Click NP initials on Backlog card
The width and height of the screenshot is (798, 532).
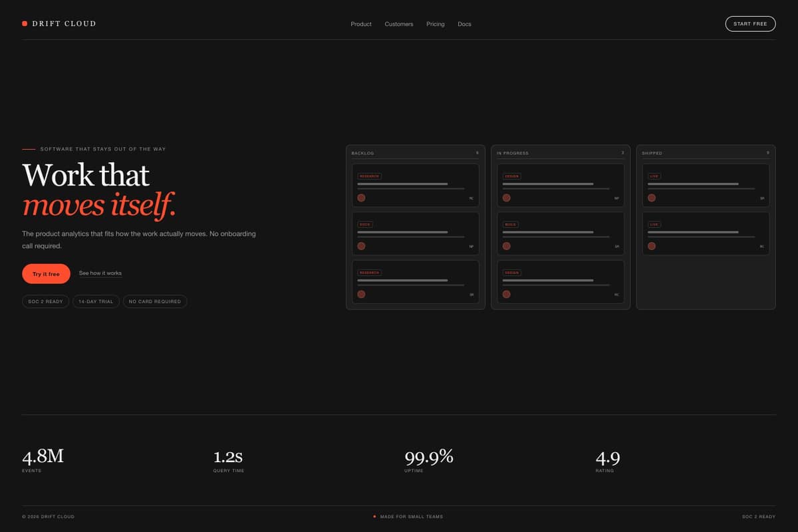click(x=471, y=247)
